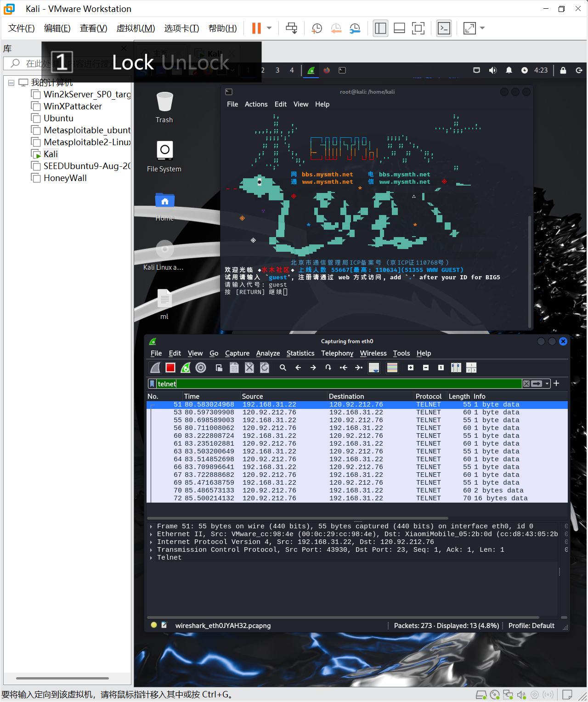Enter VMware full screen mode icon

(418, 28)
